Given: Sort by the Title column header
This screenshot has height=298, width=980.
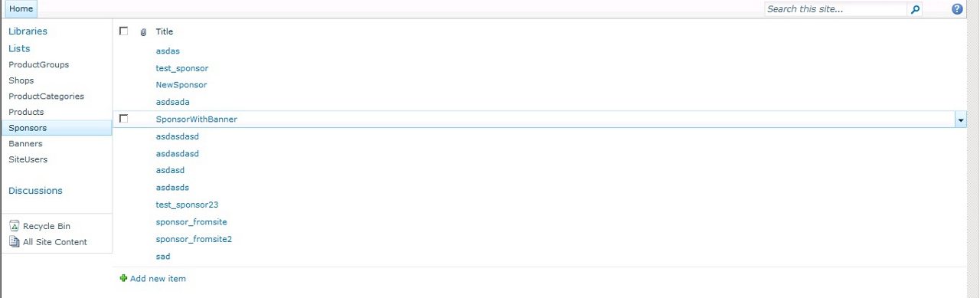Looking at the screenshot, I should pos(165,32).
